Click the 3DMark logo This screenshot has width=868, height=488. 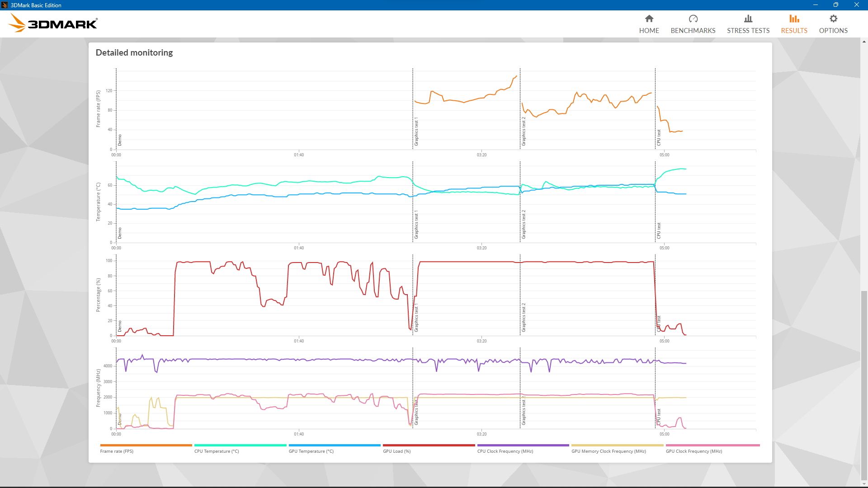click(53, 23)
